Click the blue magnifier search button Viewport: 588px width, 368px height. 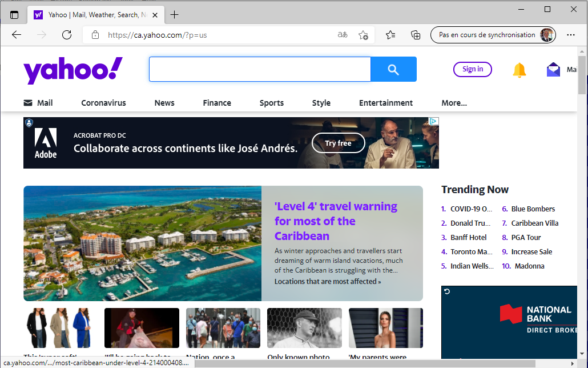click(x=393, y=69)
